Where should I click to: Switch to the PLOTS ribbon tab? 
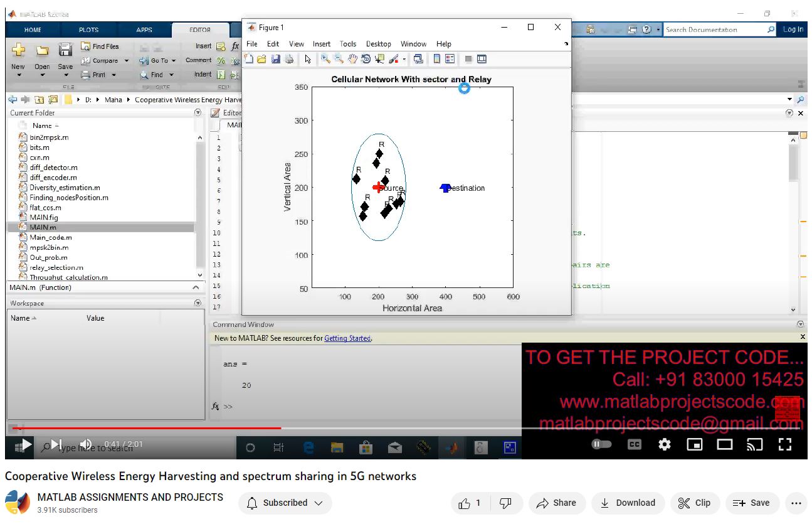(x=88, y=29)
